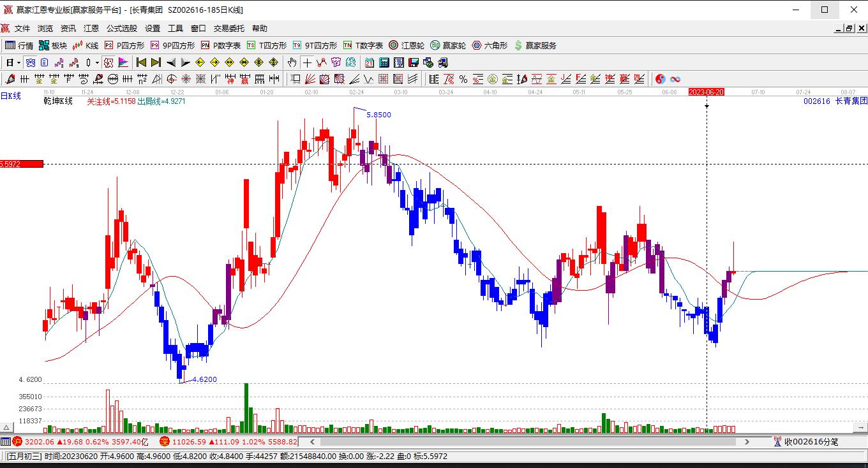Viewport: 868px width, 468px height.
Task: Open the calendar icon tool
Action: coord(370,62)
